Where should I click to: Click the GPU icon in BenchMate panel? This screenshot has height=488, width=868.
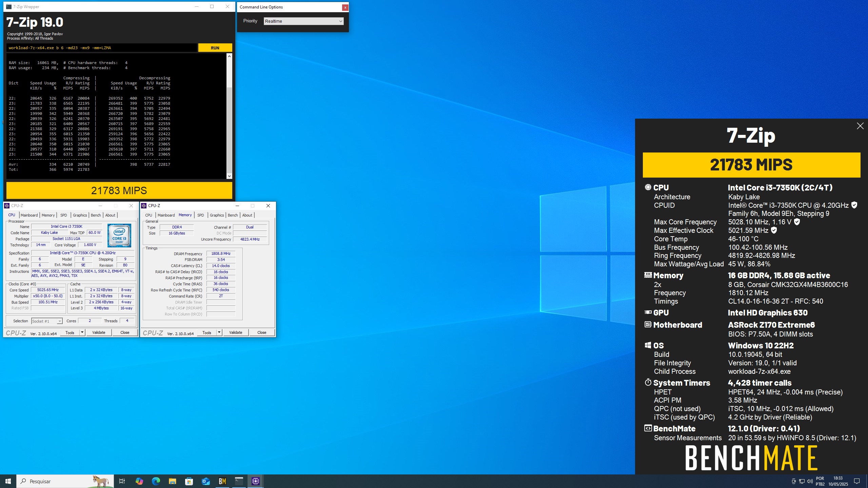click(648, 312)
